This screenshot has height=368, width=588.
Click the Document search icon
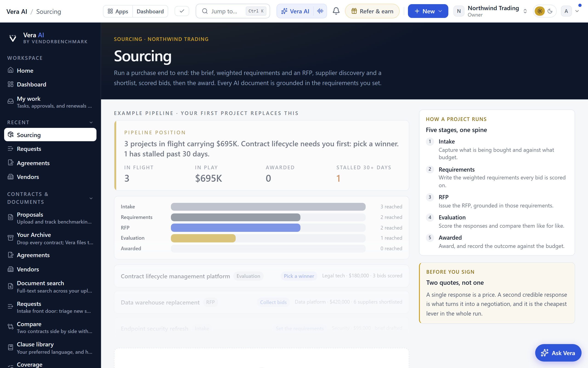10,286
